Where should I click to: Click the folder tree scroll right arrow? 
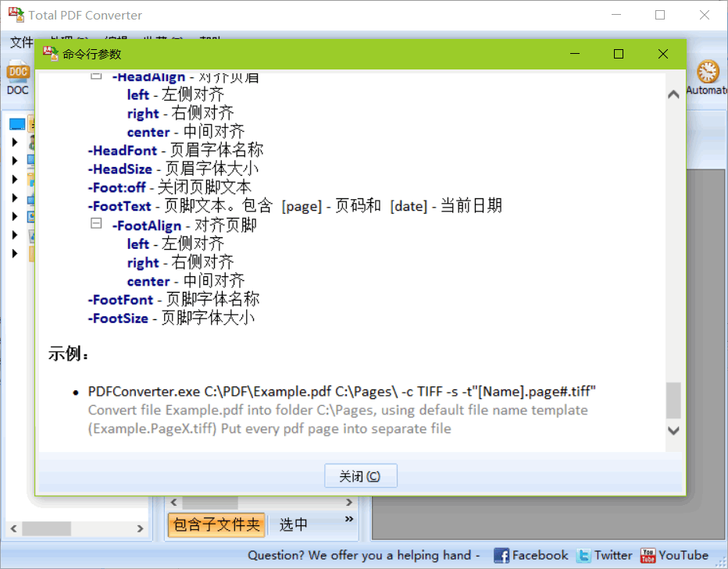pyautogui.click(x=141, y=528)
